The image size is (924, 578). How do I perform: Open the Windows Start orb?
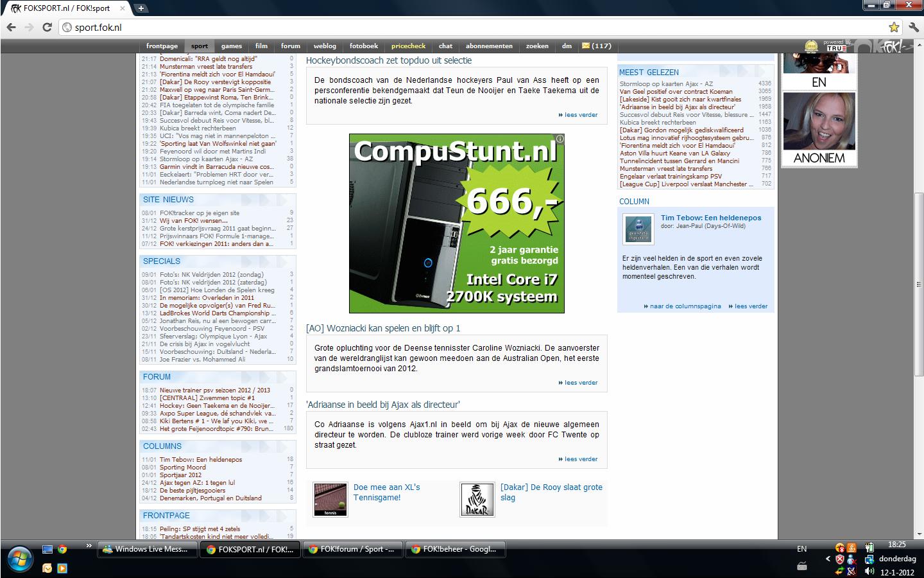tap(21, 558)
